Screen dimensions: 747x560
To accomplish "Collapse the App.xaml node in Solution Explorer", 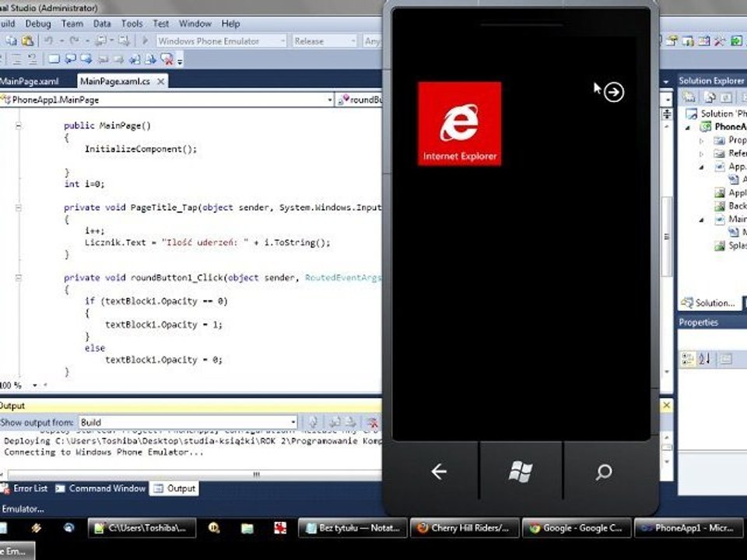I will (x=701, y=167).
